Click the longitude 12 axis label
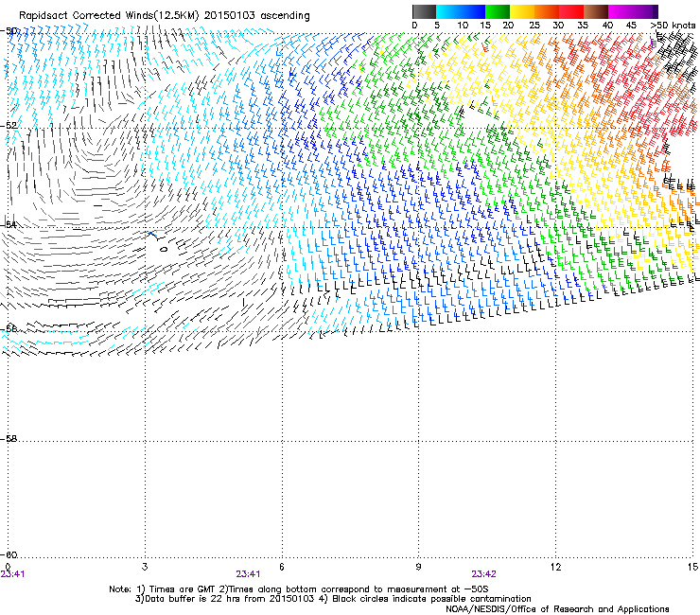Image resolution: width=700 pixels, height=615 pixels. click(x=555, y=567)
